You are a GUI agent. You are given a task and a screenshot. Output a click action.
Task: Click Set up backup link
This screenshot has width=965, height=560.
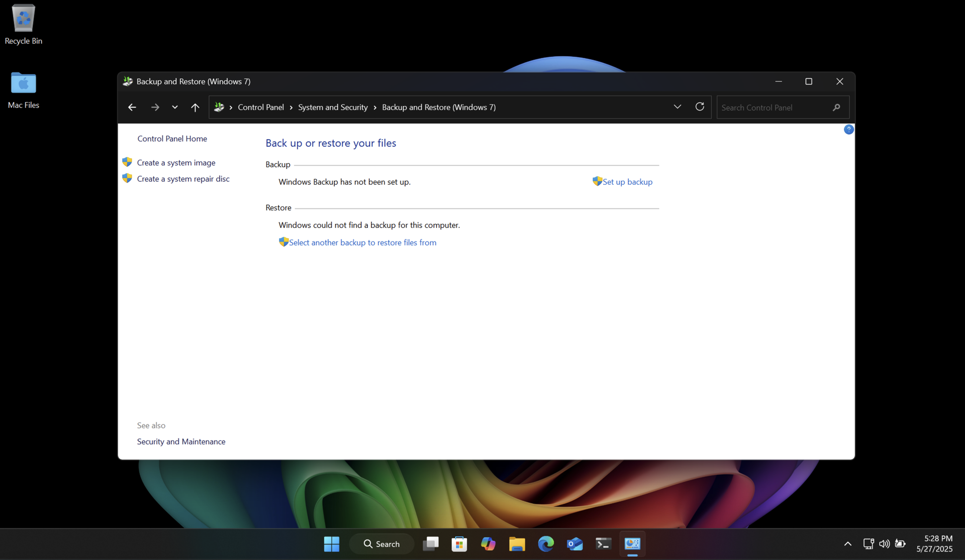click(x=627, y=182)
